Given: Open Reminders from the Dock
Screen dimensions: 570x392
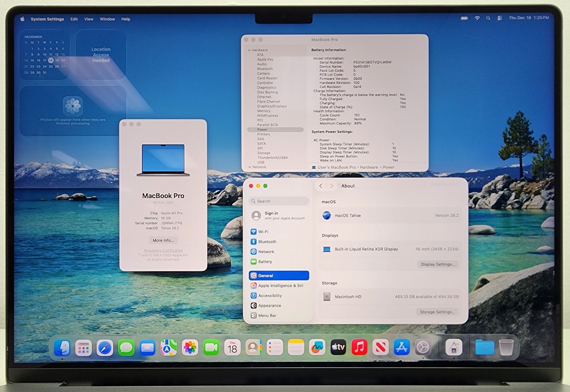Looking at the screenshot, I should (275, 347).
